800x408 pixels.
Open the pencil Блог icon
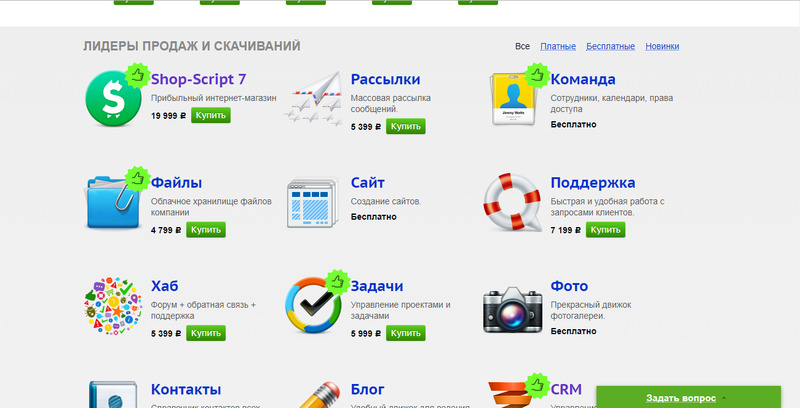pyautogui.click(x=320, y=395)
